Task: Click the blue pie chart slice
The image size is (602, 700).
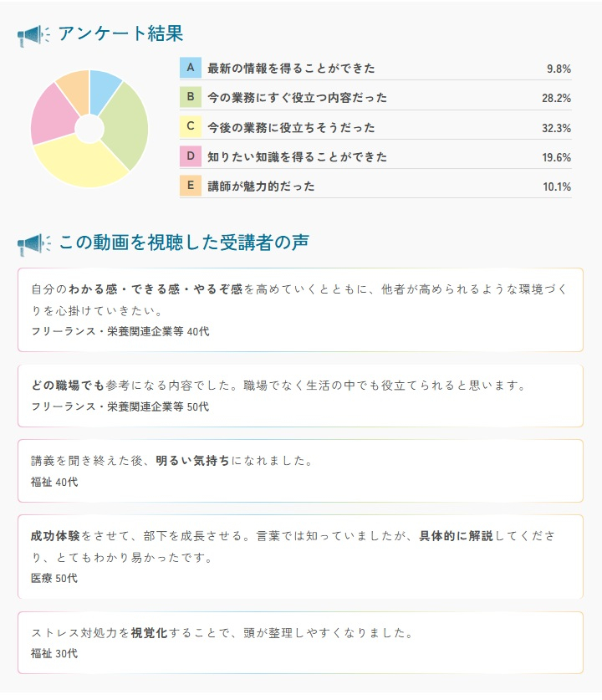Action: pyautogui.click(x=105, y=90)
